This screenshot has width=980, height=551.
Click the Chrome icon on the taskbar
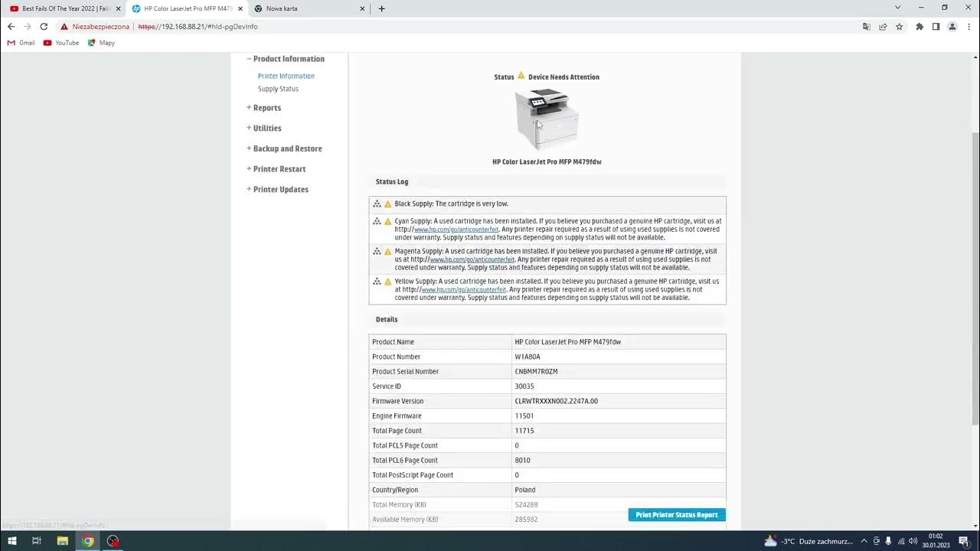coord(88,541)
